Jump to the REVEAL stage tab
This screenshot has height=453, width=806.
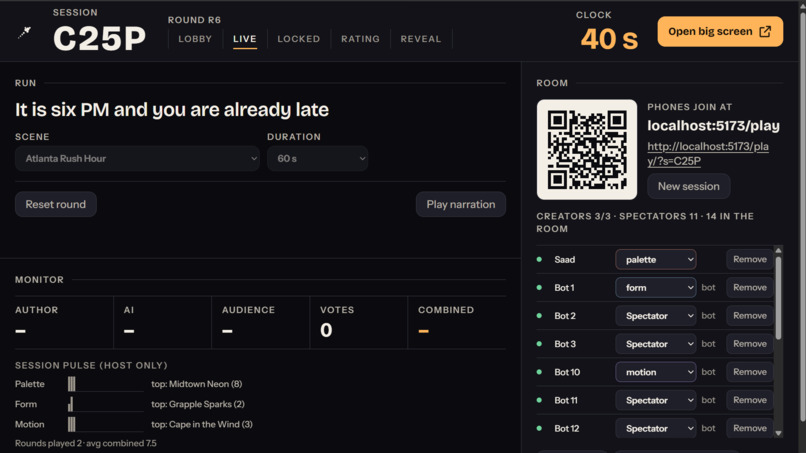click(x=421, y=39)
